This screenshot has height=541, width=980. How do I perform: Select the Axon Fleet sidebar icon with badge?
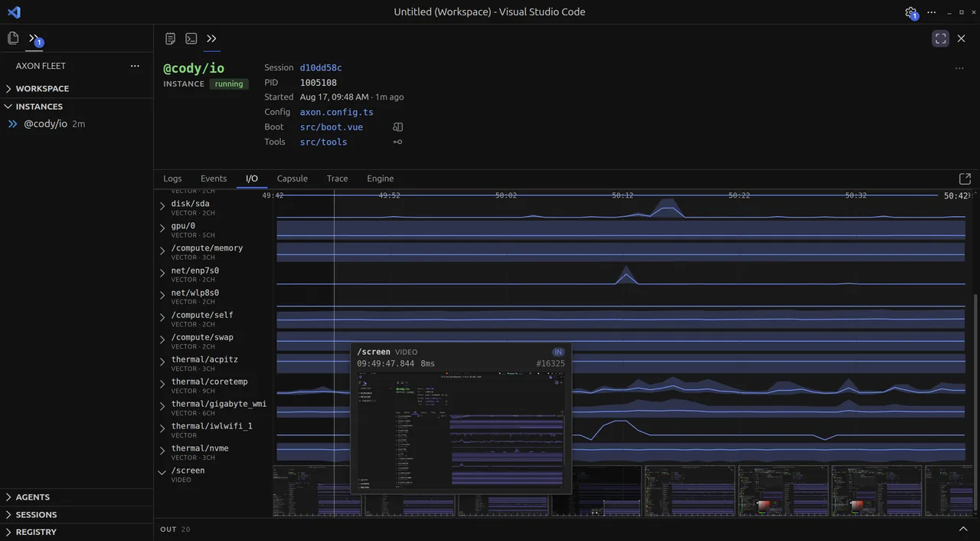pyautogui.click(x=34, y=38)
